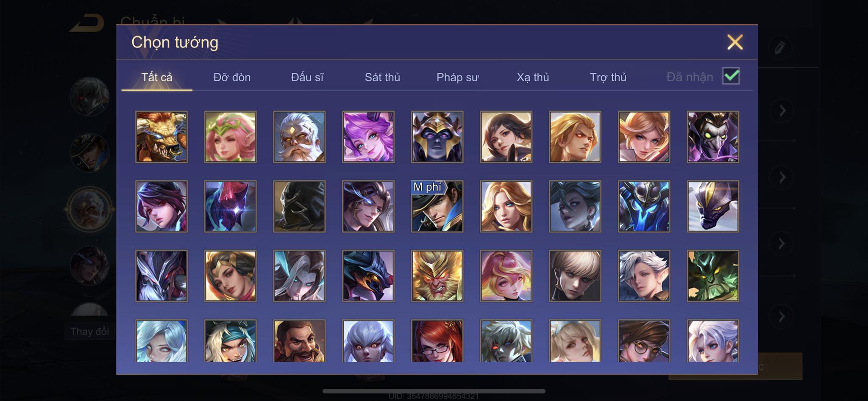Choose the blue armored mech hero
The width and height of the screenshot is (868, 401).
coord(644,206)
